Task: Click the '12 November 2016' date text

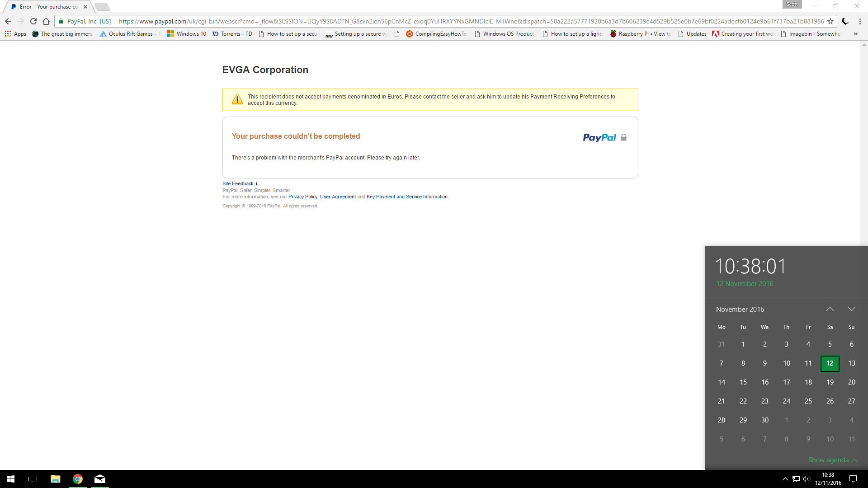Action: tap(745, 284)
